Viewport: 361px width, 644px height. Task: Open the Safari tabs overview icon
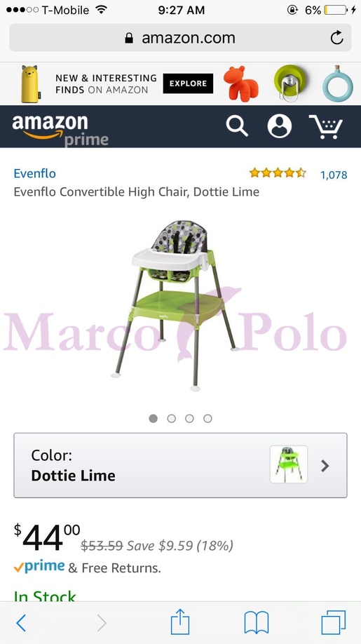click(x=333, y=623)
